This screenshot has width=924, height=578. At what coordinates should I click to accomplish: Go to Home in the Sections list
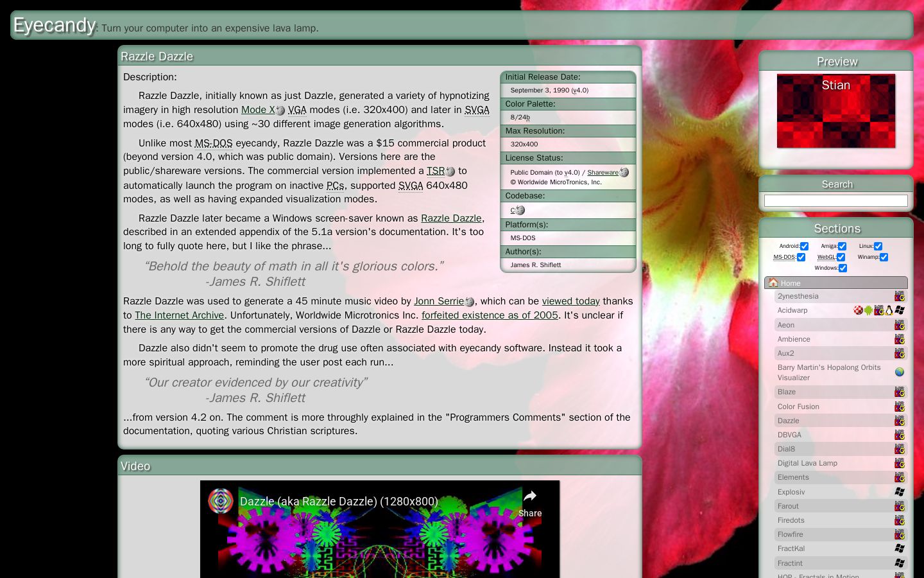pyautogui.click(x=836, y=283)
